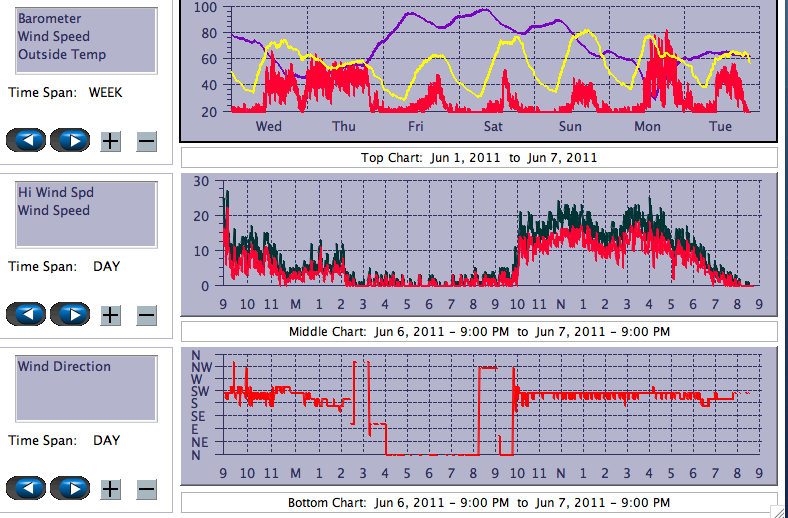This screenshot has height=518, width=788.
Task: Click the bottom chart's forward arrow button
Action: pos(70,489)
